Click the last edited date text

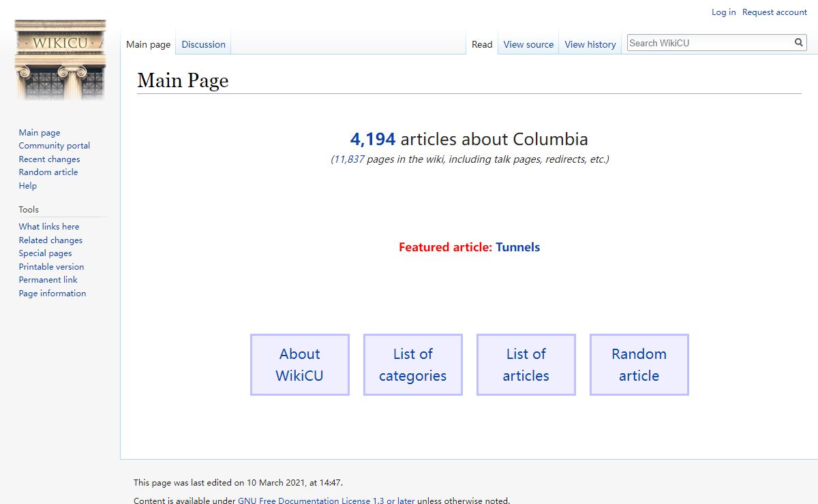238,483
